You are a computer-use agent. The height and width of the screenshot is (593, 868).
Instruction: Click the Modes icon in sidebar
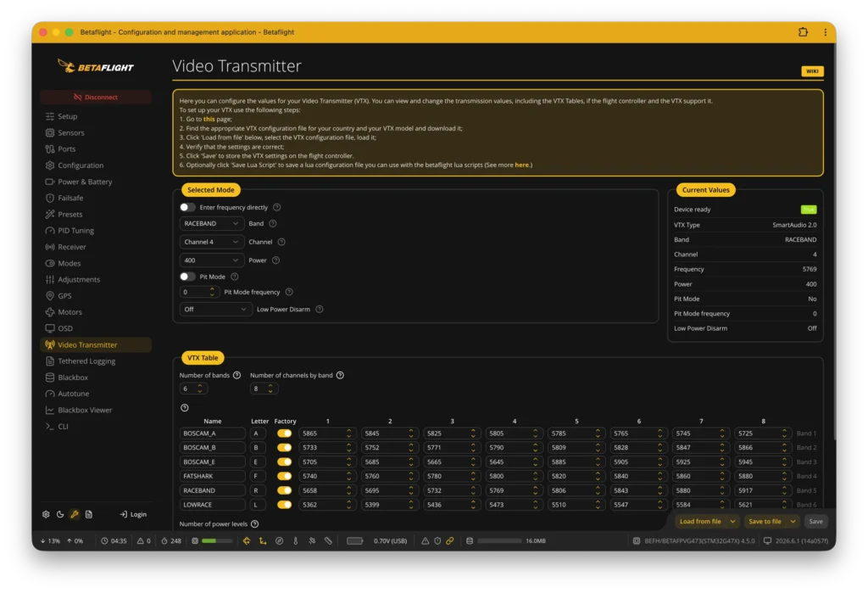point(50,263)
